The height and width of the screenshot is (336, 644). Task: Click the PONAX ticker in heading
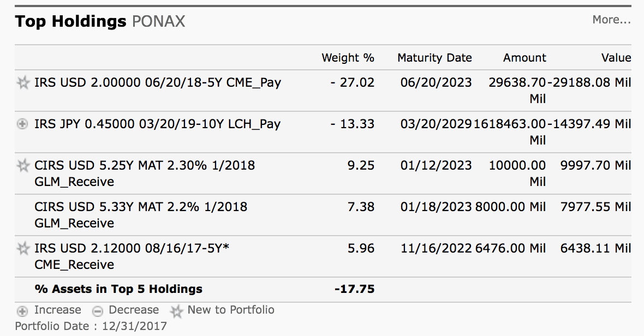[x=158, y=21]
